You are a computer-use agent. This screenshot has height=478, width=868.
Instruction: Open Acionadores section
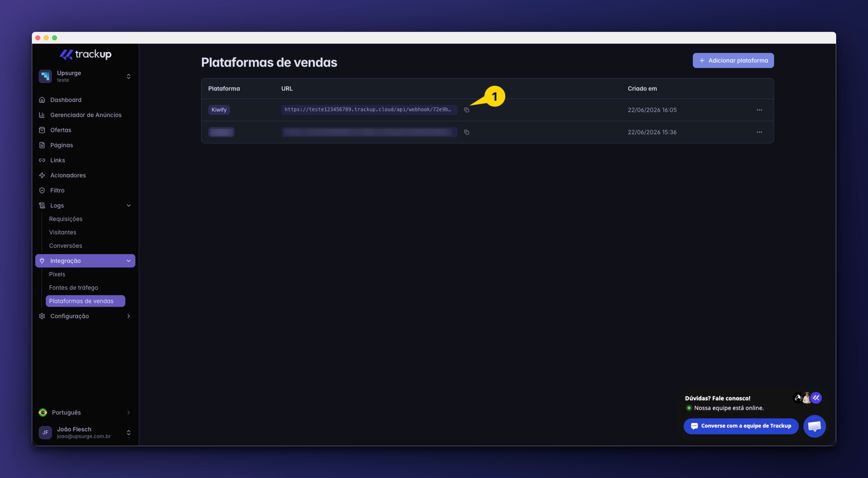(x=68, y=175)
